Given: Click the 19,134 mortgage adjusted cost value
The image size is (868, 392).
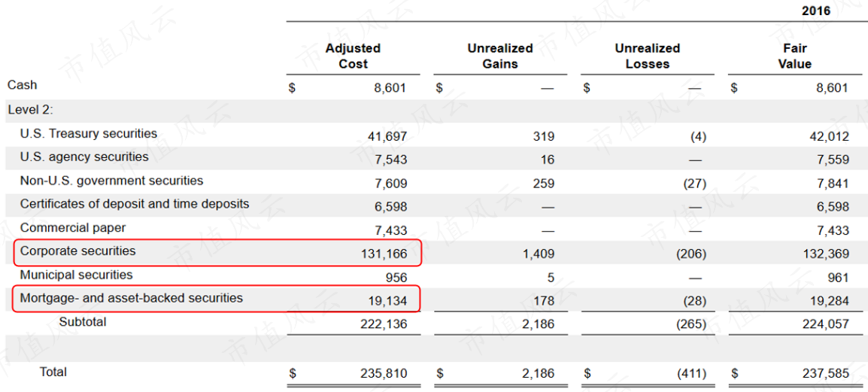Looking at the screenshot, I should [x=388, y=301].
